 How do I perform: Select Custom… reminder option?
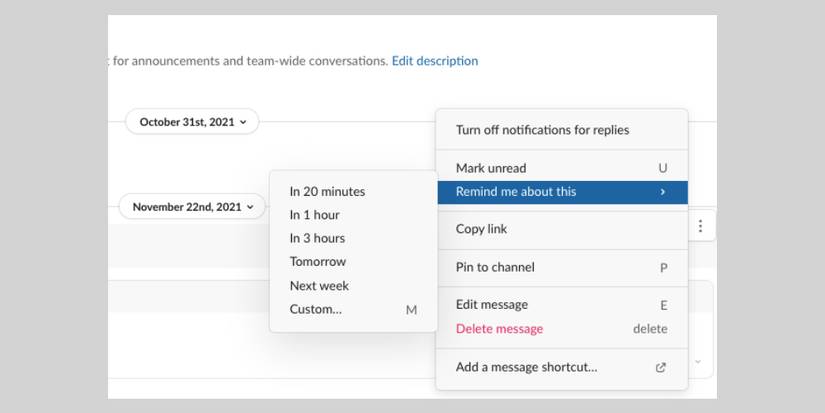click(353, 309)
